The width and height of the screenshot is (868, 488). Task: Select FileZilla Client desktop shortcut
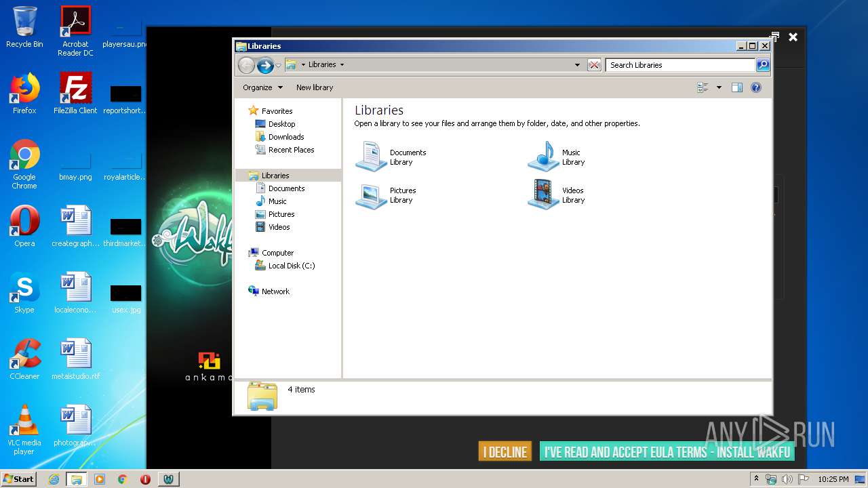click(75, 94)
